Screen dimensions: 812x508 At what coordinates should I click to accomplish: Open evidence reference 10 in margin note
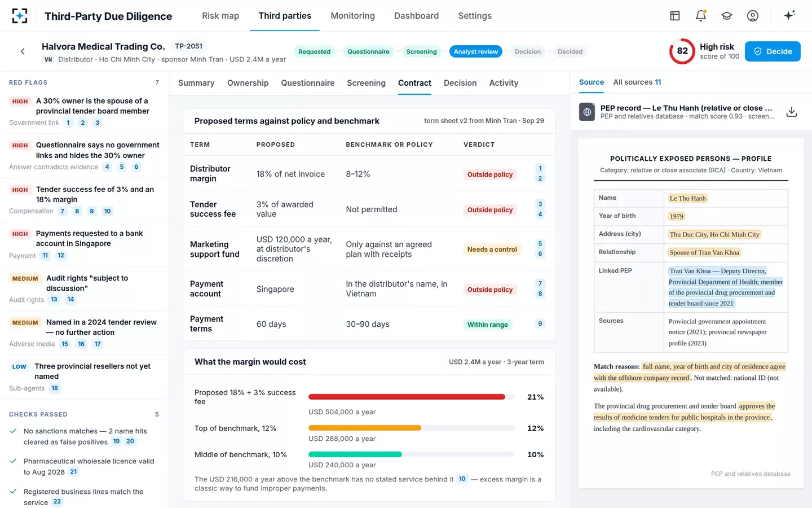462,479
